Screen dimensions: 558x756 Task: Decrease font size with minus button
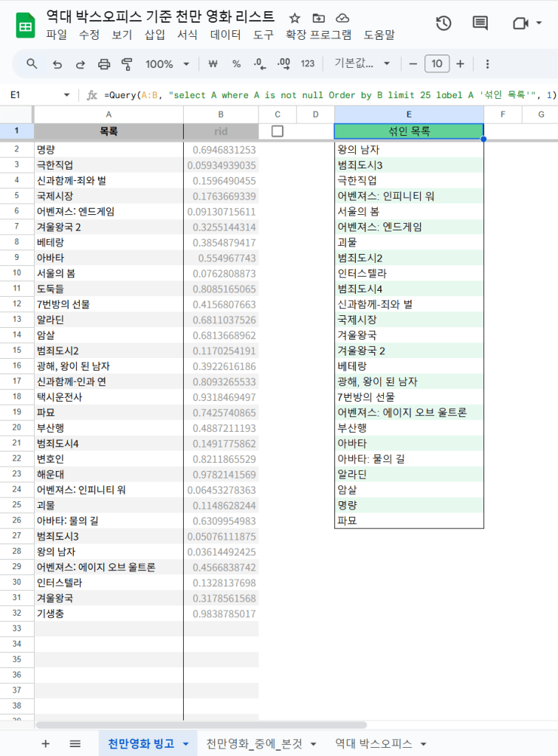(x=413, y=64)
